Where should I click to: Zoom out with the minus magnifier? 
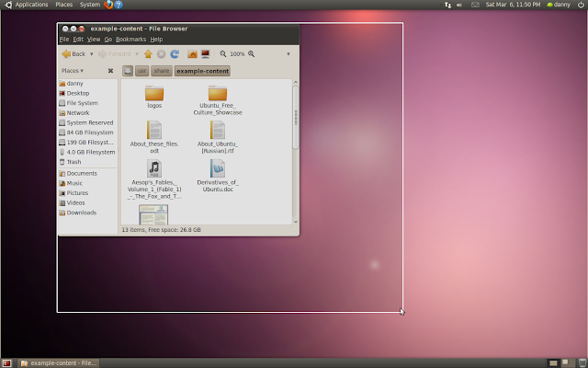click(x=223, y=54)
